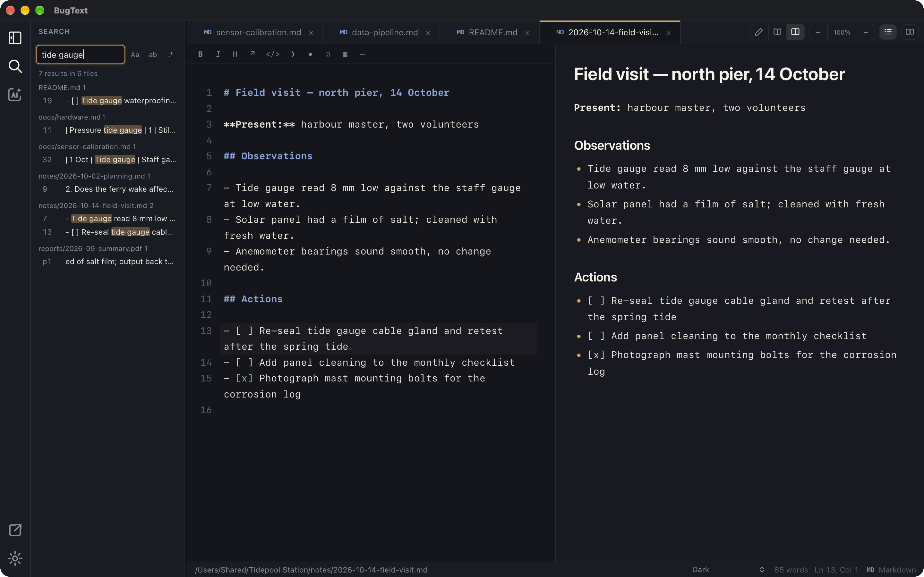924x577 pixels.
Task: Open Markdown language mode selector
Action: point(891,570)
